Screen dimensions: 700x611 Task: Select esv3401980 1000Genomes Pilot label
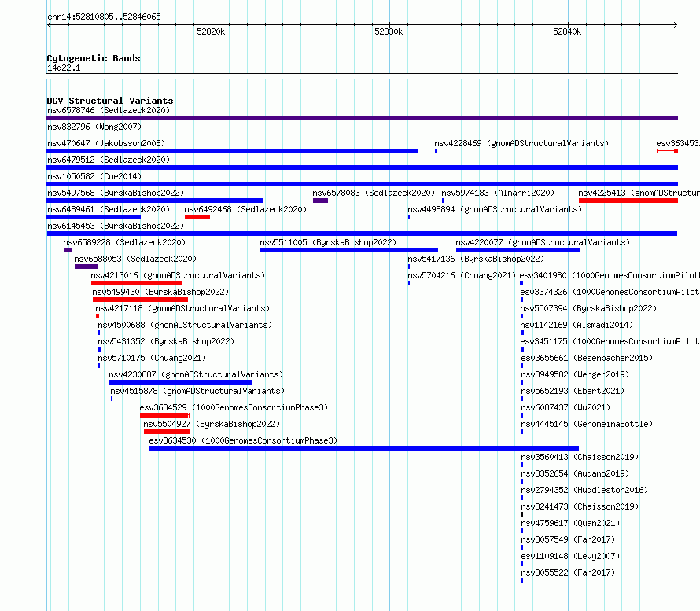pos(610,275)
